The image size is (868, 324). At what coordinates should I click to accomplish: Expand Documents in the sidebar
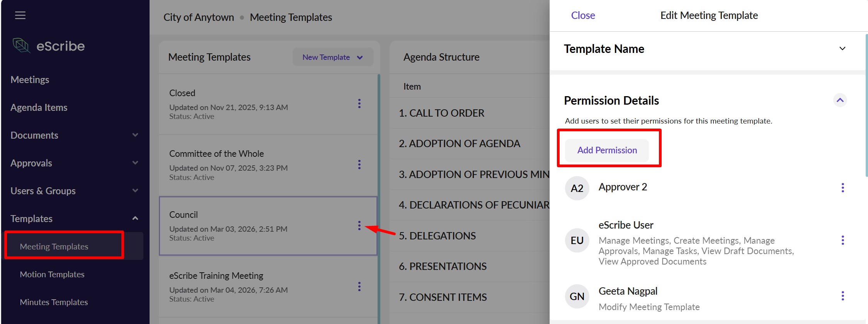point(135,135)
